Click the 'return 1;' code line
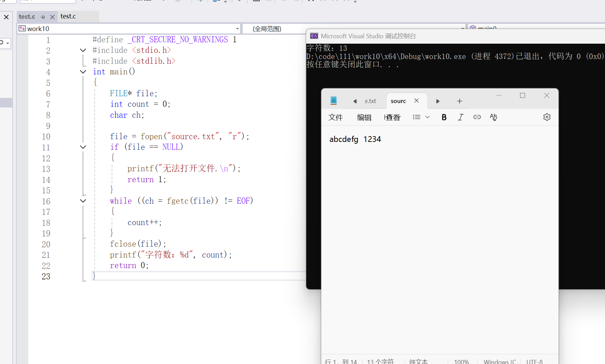This screenshot has width=605, height=364. click(146, 179)
